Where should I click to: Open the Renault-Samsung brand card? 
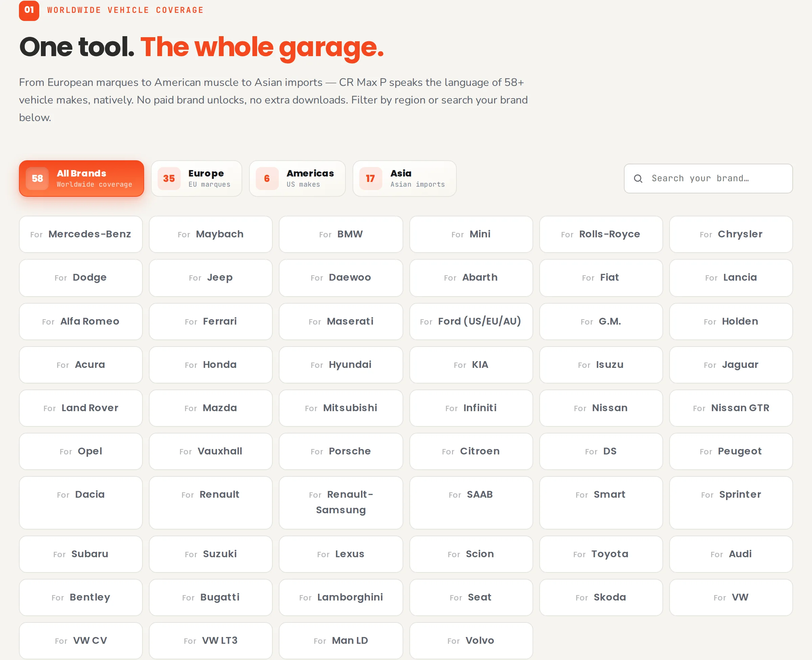[x=341, y=502]
